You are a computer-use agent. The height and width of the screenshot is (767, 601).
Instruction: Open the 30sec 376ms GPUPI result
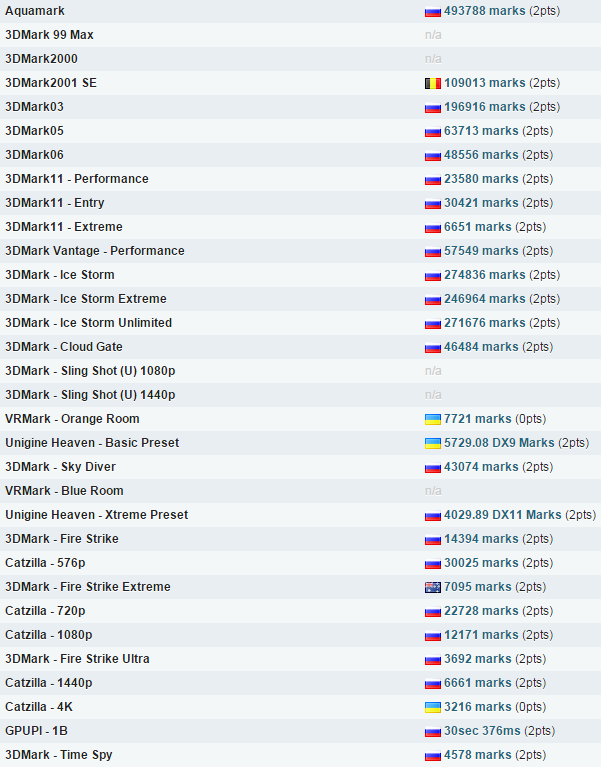[482, 731]
